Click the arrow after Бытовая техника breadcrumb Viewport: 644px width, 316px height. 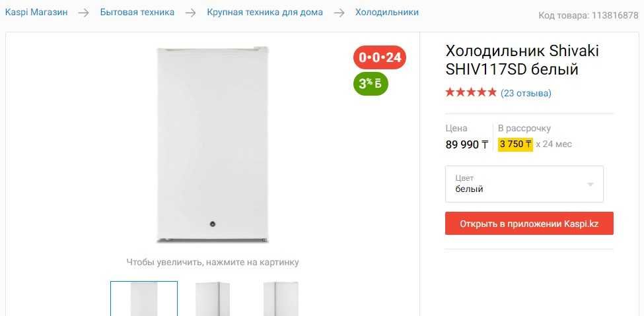pos(190,13)
